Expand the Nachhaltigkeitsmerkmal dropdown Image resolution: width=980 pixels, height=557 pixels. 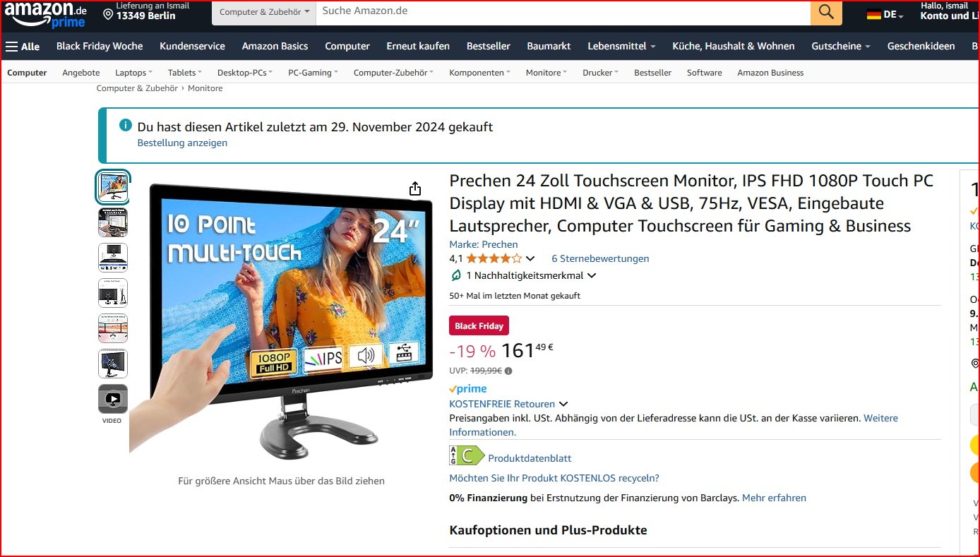(x=592, y=276)
